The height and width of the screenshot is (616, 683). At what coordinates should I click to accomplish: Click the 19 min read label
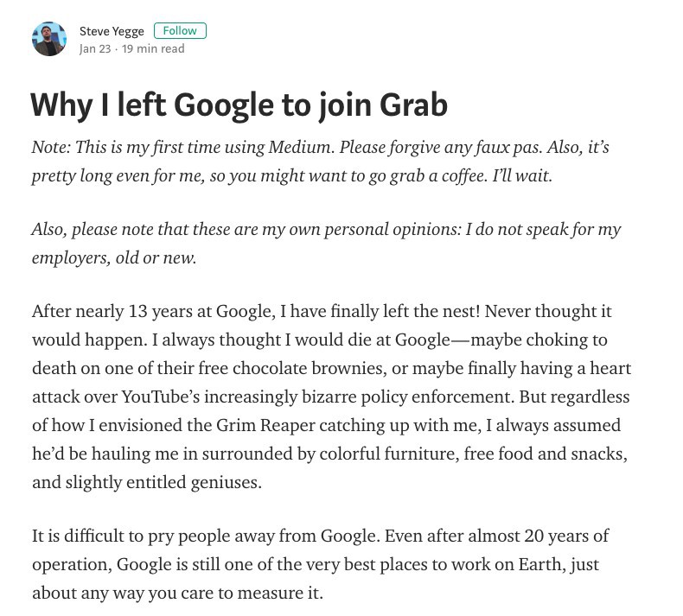click(x=153, y=49)
